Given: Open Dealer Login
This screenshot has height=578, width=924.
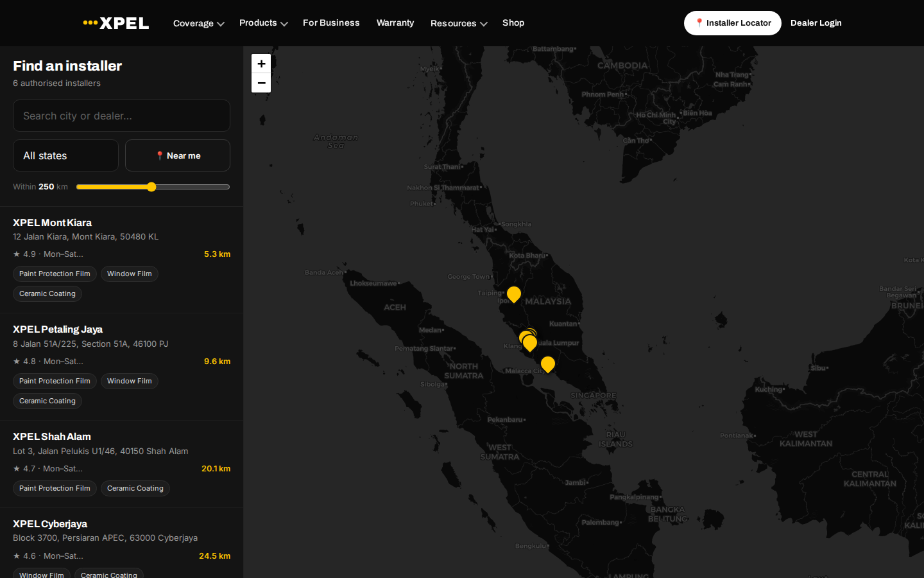Looking at the screenshot, I should (816, 23).
